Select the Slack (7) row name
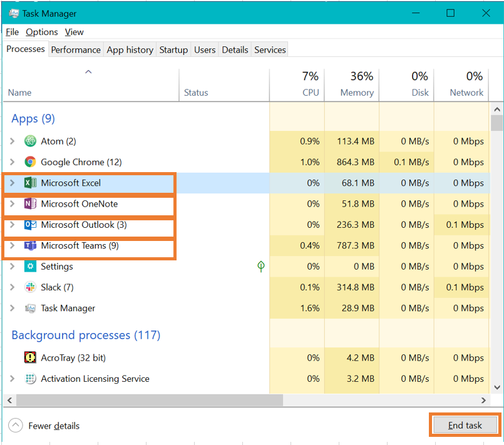This screenshot has height=445, width=504. 57,287
